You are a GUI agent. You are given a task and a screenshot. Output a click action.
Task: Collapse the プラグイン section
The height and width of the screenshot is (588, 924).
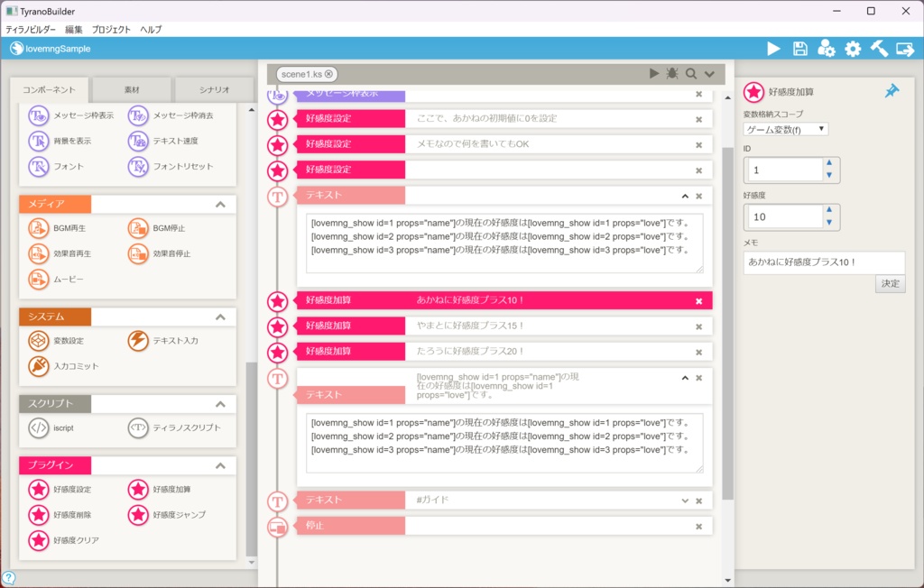pyautogui.click(x=220, y=465)
